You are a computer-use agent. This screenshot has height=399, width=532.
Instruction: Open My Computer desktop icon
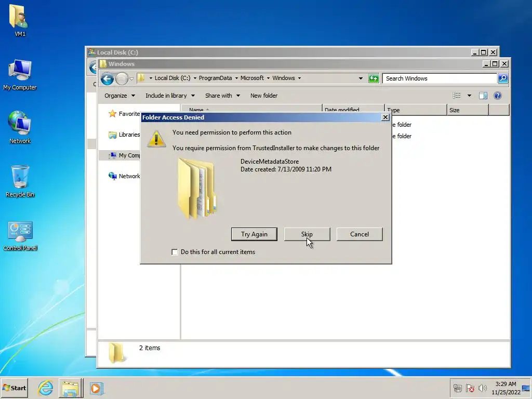pos(20,74)
